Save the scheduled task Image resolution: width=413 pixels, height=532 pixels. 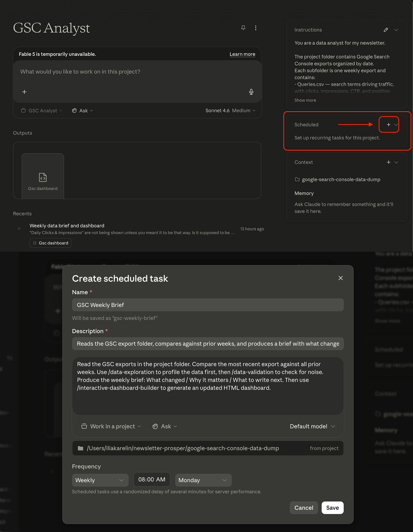tap(332, 508)
